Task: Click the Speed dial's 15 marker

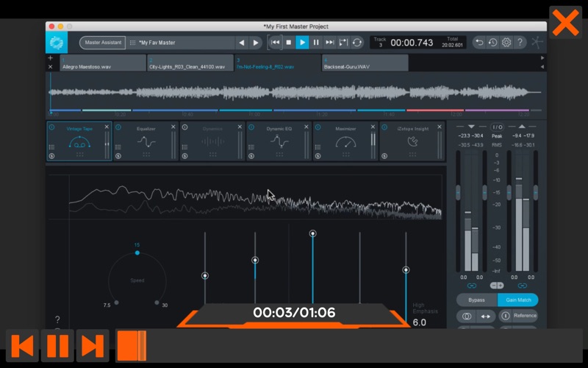Action: (x=137, y=252)
